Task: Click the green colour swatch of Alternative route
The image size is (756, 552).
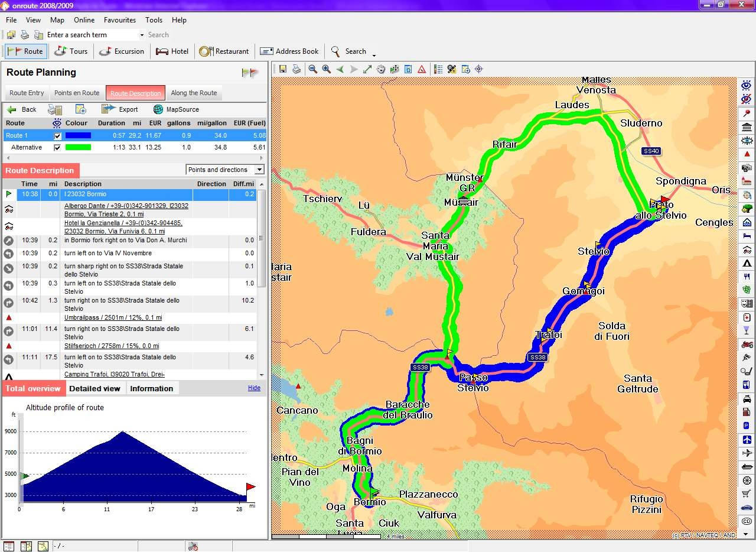Action: (x=78, y=148)
